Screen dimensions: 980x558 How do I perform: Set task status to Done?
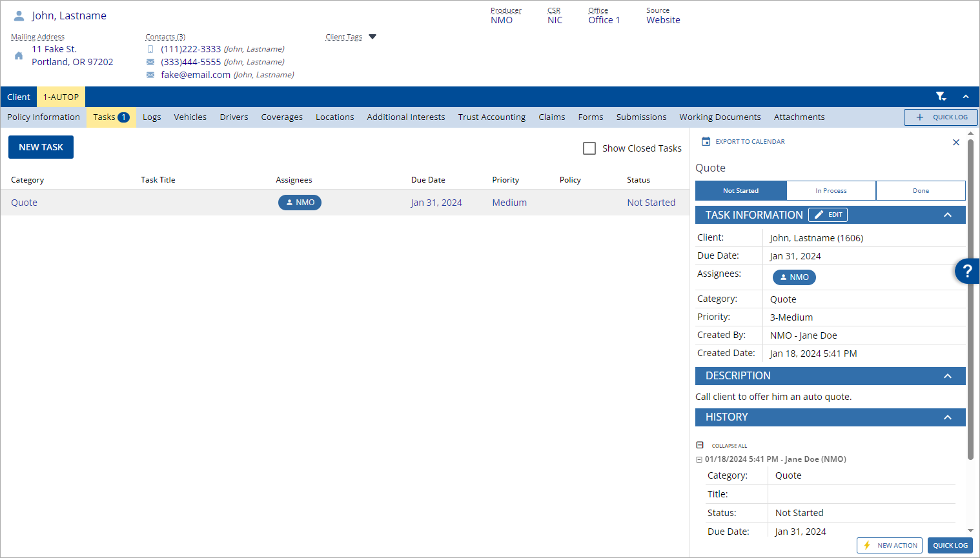pos(921,190)
